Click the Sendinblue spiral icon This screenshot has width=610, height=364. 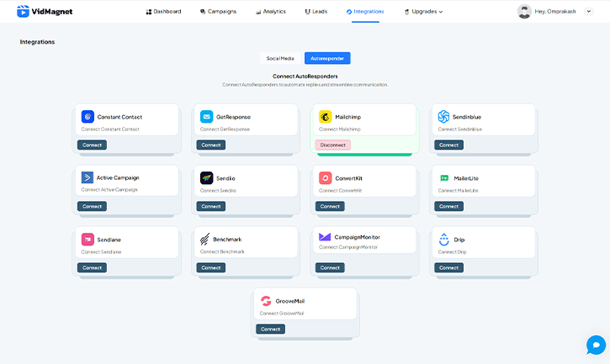[443, 116]
